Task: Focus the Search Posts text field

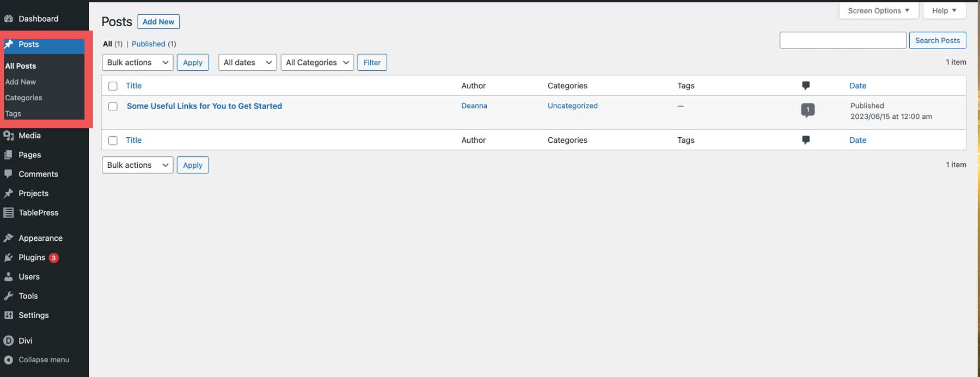Action: coord(842,40)
